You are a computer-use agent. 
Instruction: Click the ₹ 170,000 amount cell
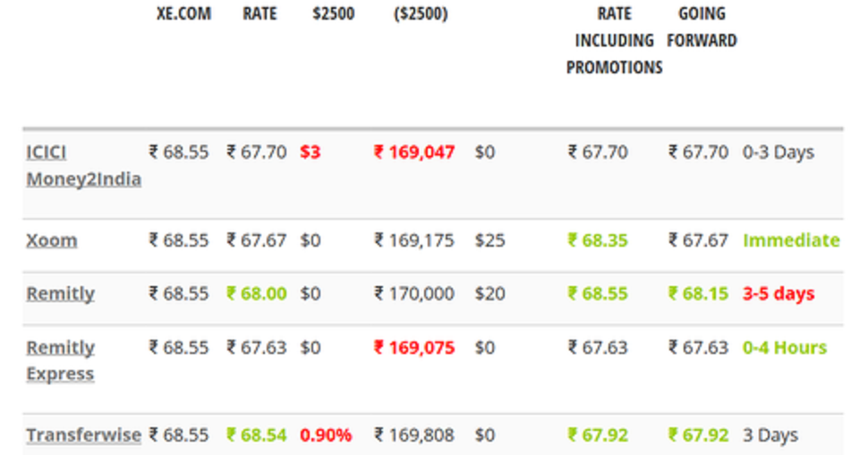414,293
